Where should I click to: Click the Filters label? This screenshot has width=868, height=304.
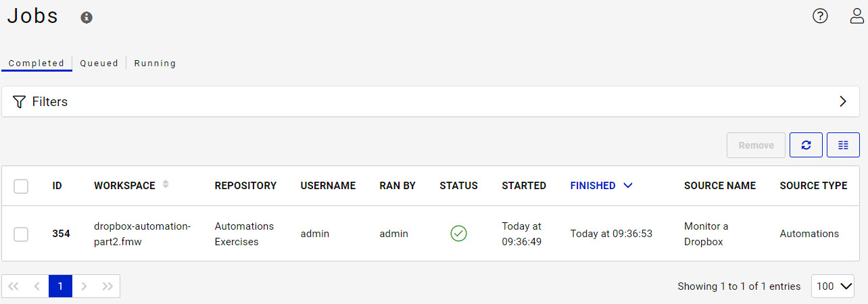[x=50, y=102]
